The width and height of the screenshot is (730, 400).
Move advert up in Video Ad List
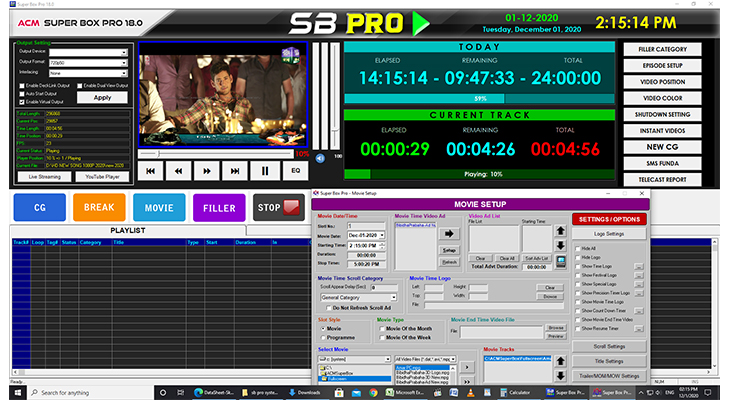(x=560, y=232)
